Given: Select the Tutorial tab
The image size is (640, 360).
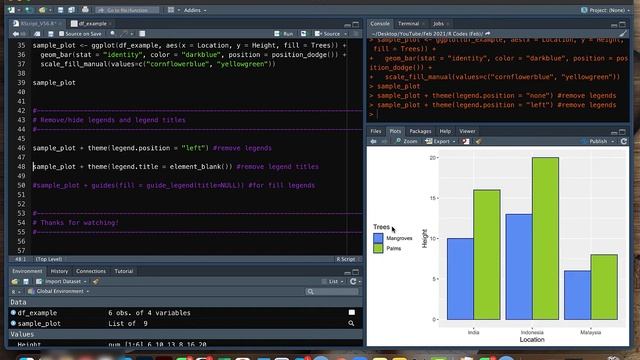Looking at the screenshot, I should pyautogui.click(x=124, y=271).
